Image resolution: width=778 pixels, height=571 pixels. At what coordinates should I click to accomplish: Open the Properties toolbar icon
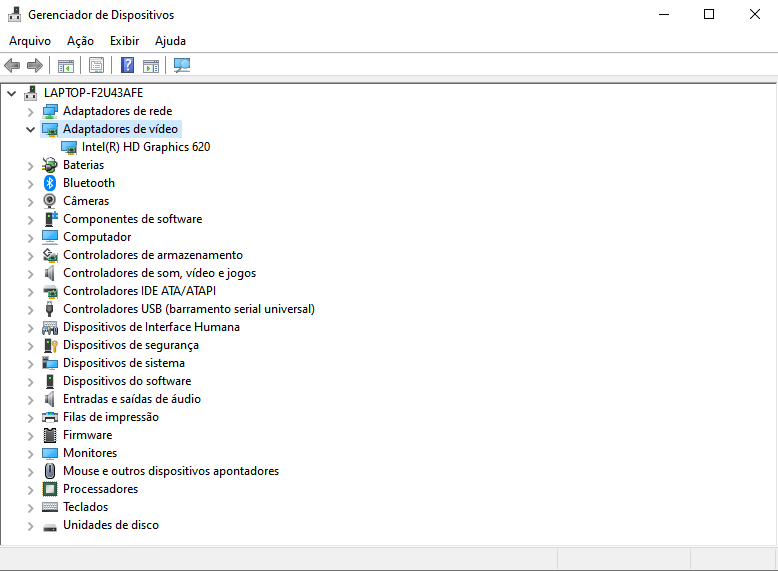click(96, 65)
